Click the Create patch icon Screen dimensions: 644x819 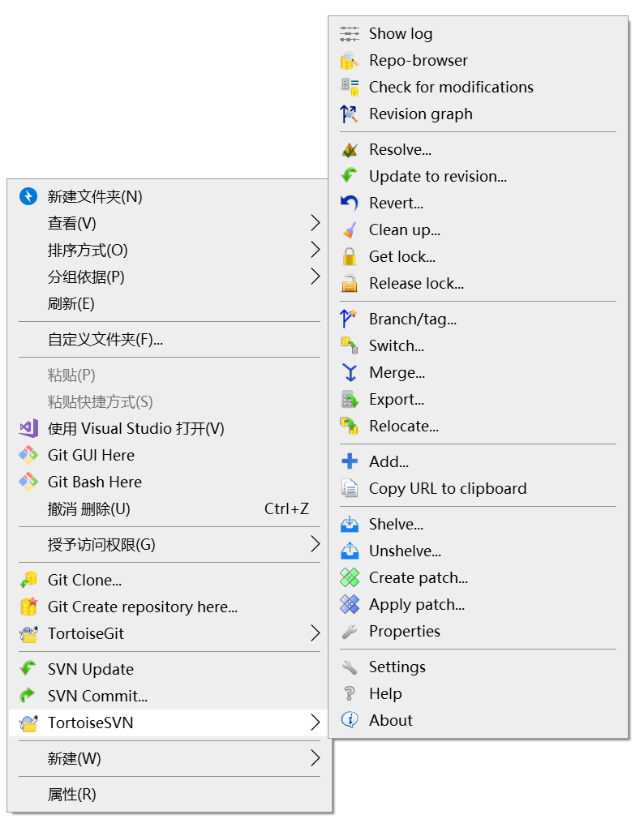[350, 577]
